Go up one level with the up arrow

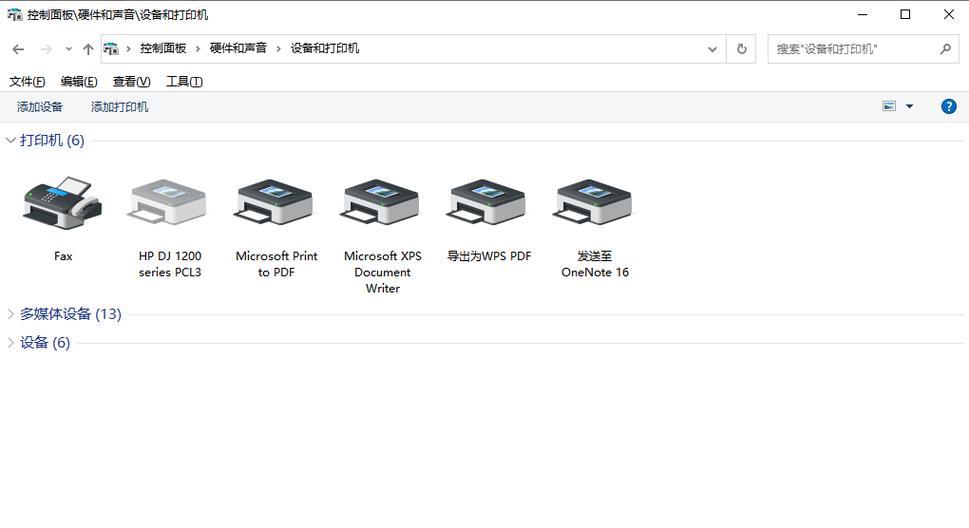pyautogui.click(x=88, y=49)
